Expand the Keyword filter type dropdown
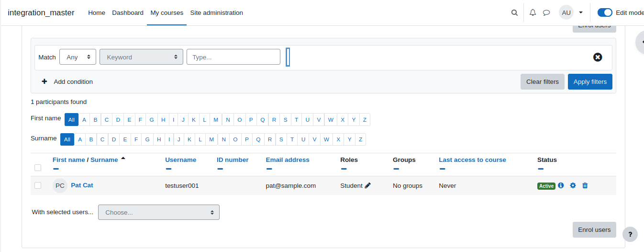The width and height of the screenshot is (644, 252). click(x=141, y=57)
